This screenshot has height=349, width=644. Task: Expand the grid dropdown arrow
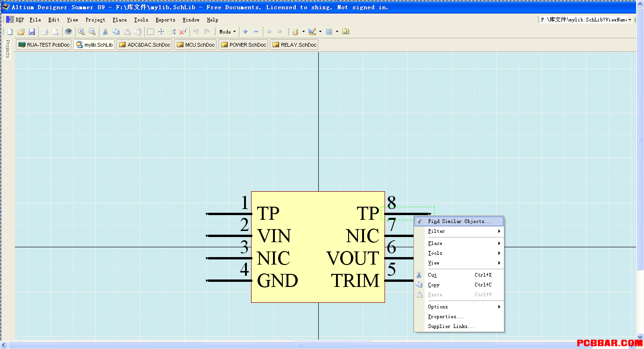(337, 32)
